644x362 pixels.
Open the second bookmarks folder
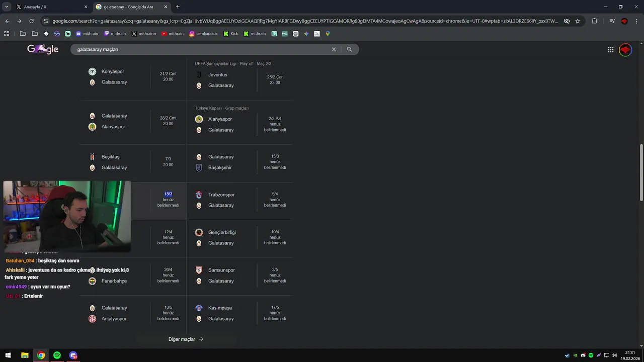pos(35,34)
